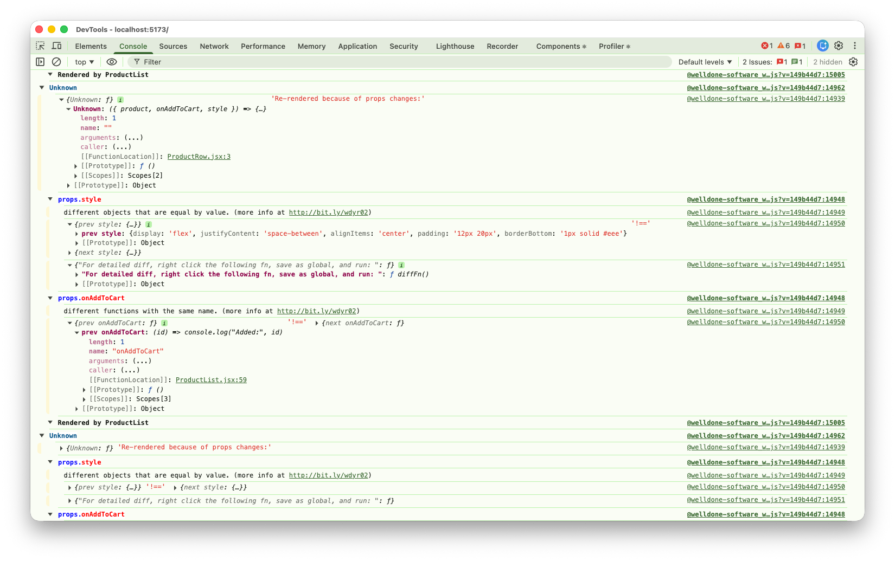Show the console sidebar panel icon
This screenshot has height=561, width=895.
(x=40, y=62)
